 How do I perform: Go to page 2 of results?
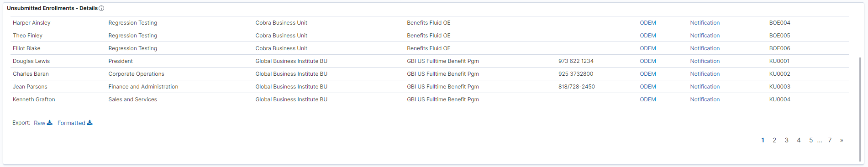pos(774,140)
